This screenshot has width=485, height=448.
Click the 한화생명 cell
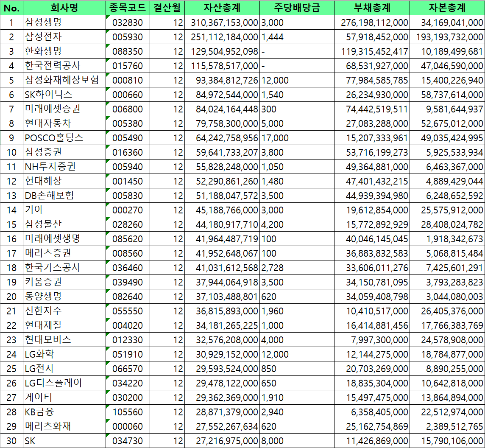(64, 51)
